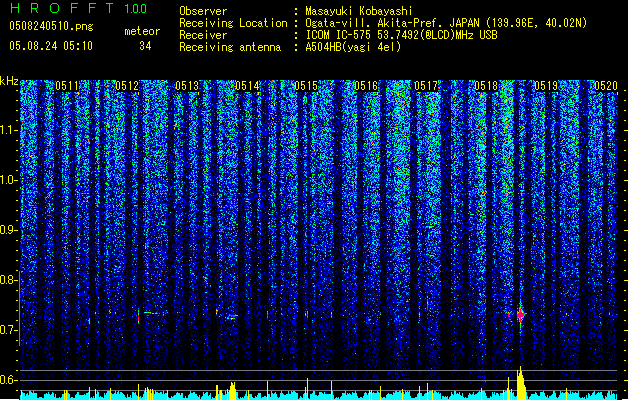Click the meteor label
This screenshot has height=400, width=629.
click(142, 31)
